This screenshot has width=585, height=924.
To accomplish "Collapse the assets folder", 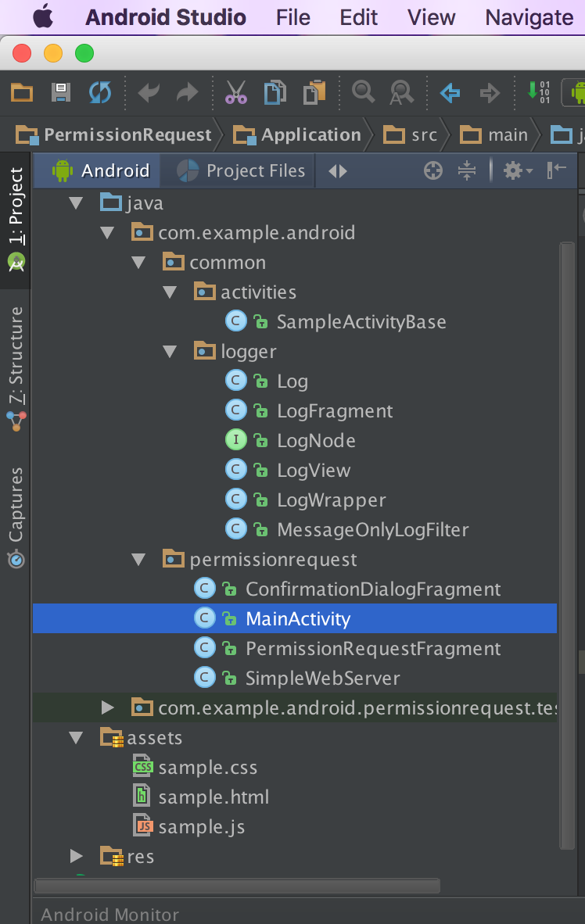I will (x=76, y=738).
